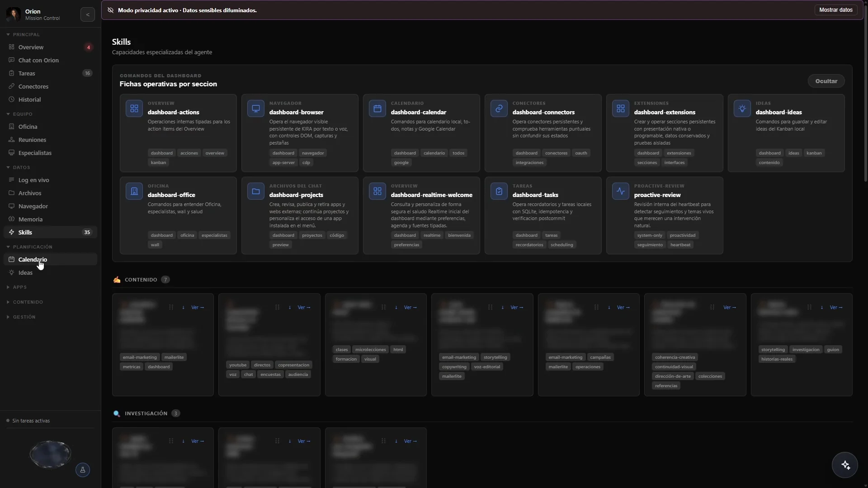Open Ver link on the storytelling investigacion card
868x488 pixels.
[x=836, y=307]
